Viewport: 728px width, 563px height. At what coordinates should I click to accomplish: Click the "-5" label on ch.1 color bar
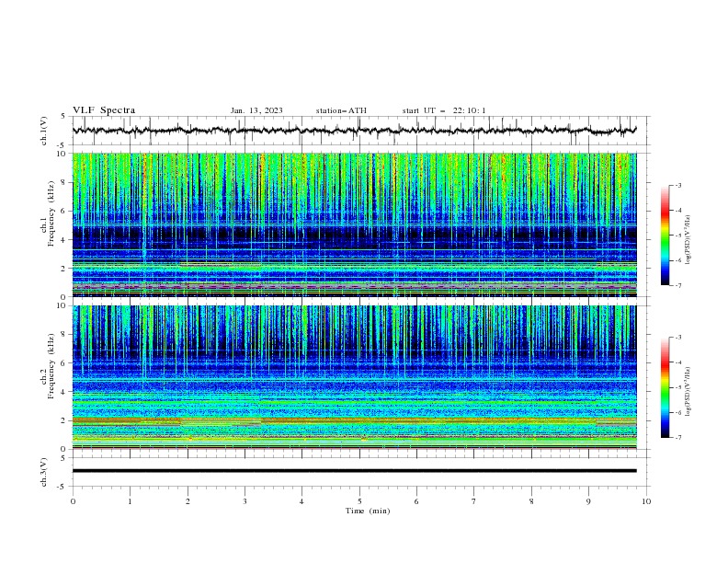click(x=677, y=236)
